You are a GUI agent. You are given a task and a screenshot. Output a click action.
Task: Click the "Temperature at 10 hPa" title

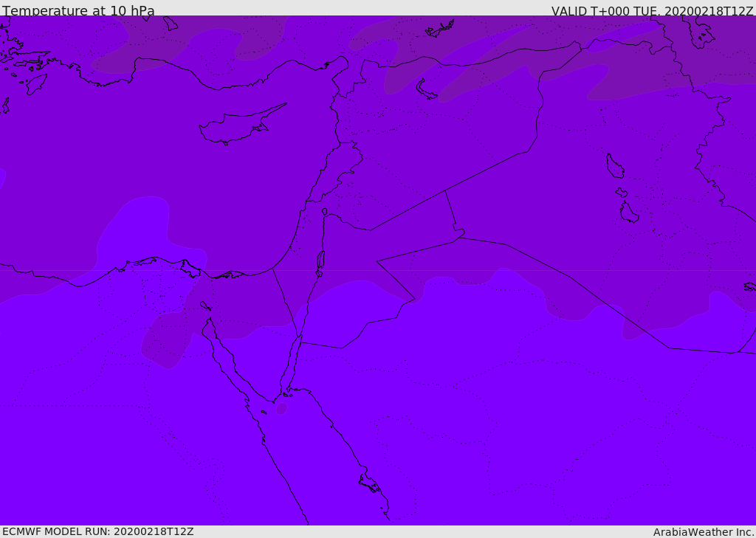[x=78, y=11]
